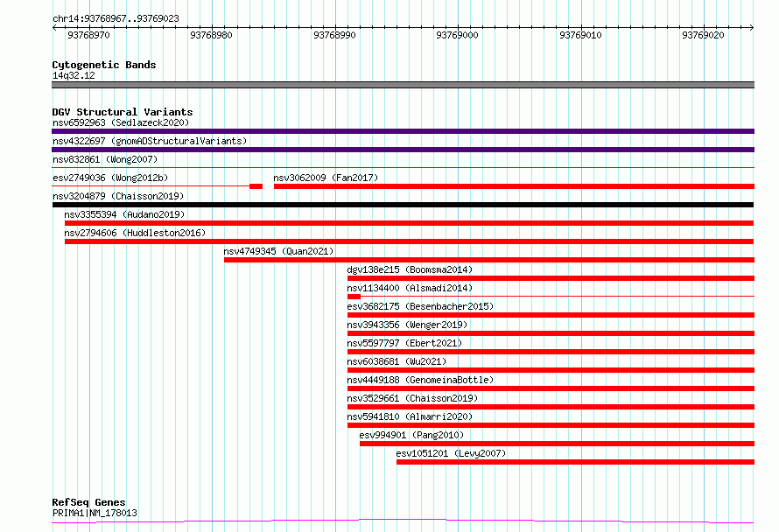Select nsv5941810 (Almarri2020) label
Screen dimensions: 779x532
click(410, 416)
